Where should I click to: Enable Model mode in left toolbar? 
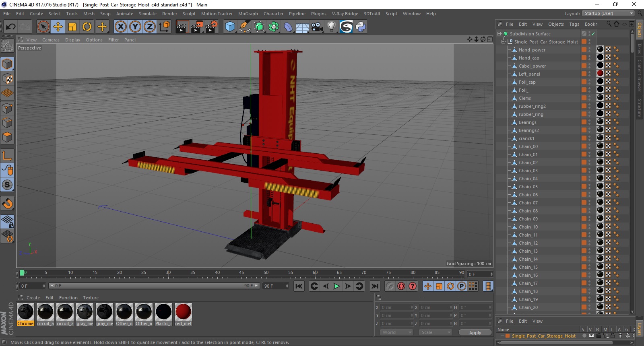(7, 64)
